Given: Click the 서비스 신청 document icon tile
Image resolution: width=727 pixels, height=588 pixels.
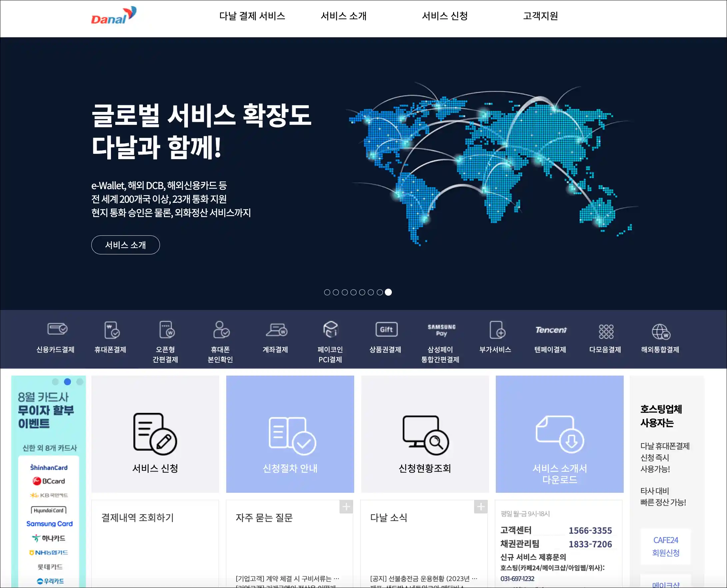Looking at the screenshot, I should pos(155,434).
